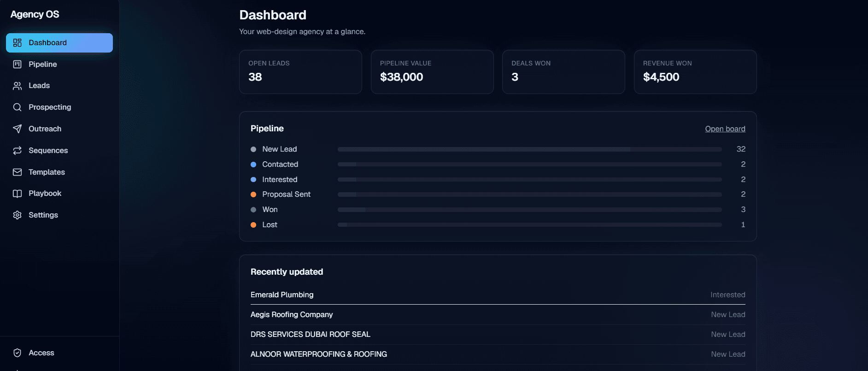Click the New Lead stage label
The image size is (868, 371).
pyautogui.click(x=280, y=149)
